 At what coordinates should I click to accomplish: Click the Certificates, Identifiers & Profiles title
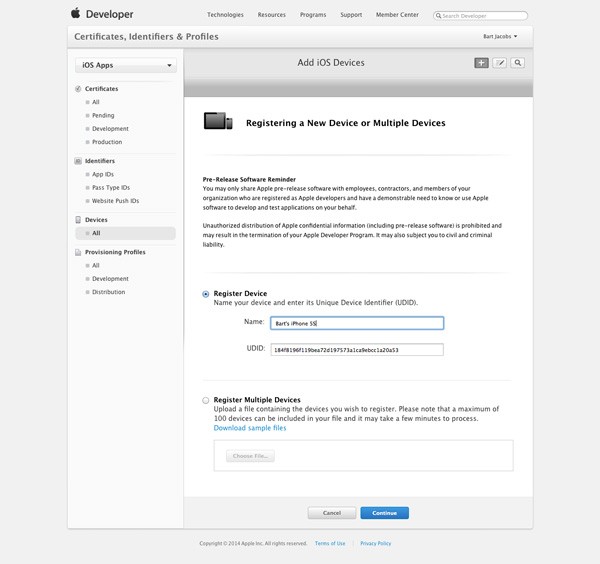(x=146, y=37)
